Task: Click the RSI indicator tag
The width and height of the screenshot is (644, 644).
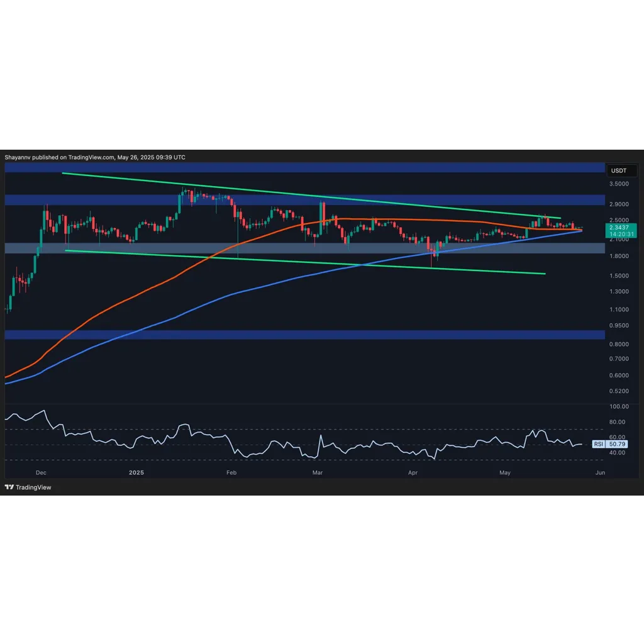Action: (x=599, y=444)
